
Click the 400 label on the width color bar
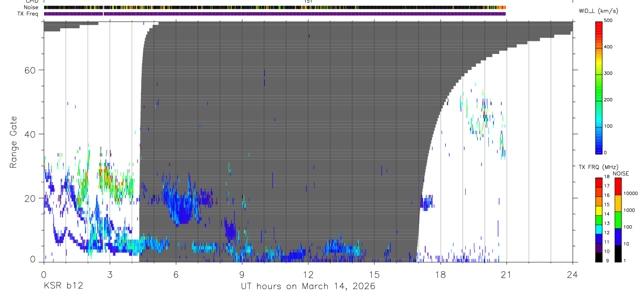(608, 47)
